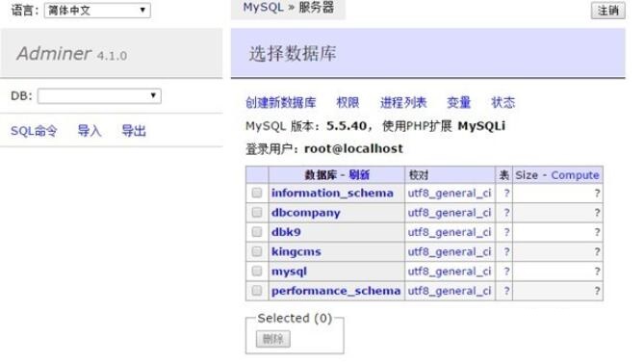The height and width of the screenshot is (363, 644).
Task: Click the root@localhost user text
Action: point(353,148)
